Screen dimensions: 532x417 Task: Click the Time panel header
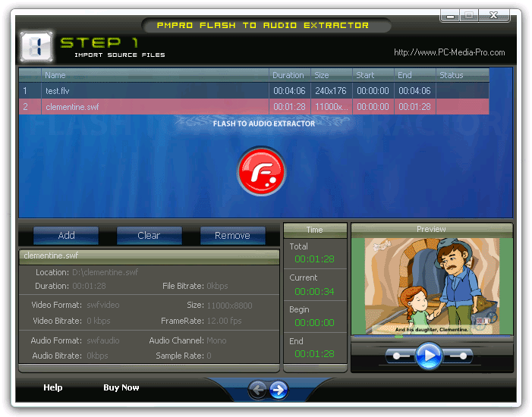coord(315,230)
